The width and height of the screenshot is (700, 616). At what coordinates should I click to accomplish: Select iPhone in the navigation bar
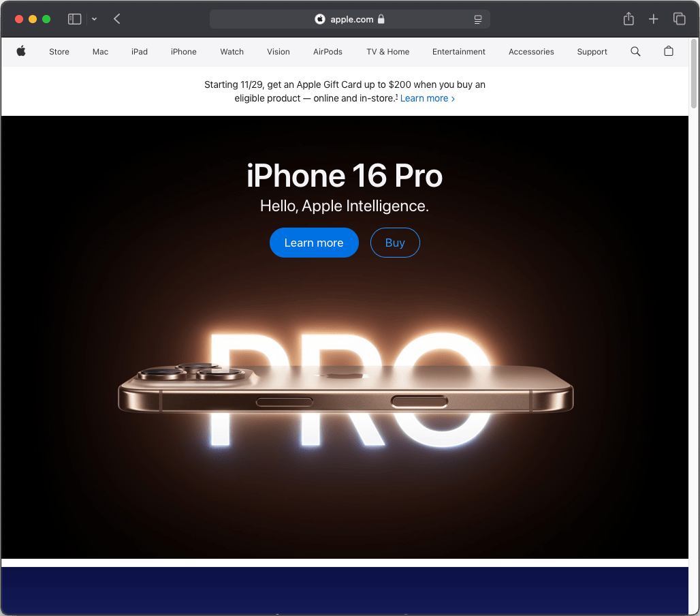184,52
